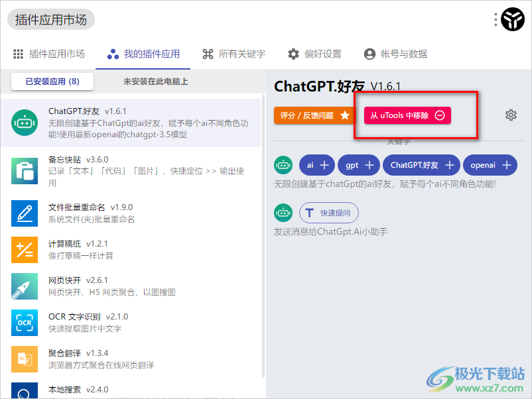Image resolution: width=532 pixels, height=399 pixels.
Task: Click description 浏览器方式聚合在线网页翻译
Action: 101,365
